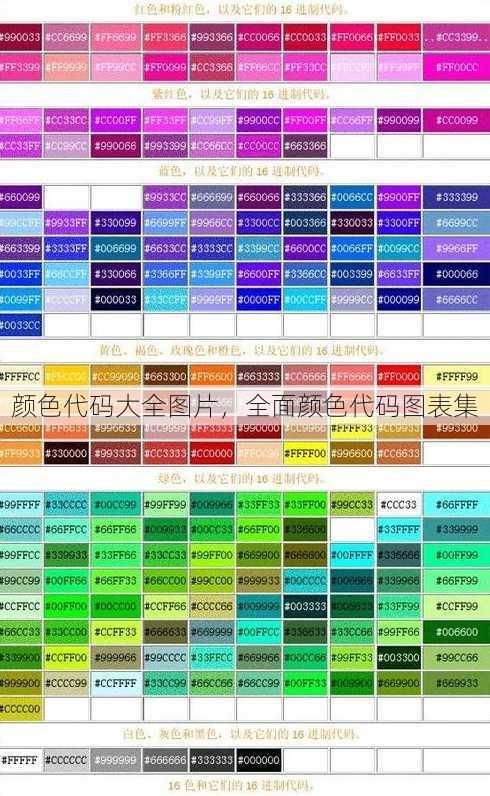Click the title text 颜色代码大全图片

pos(116,406)
